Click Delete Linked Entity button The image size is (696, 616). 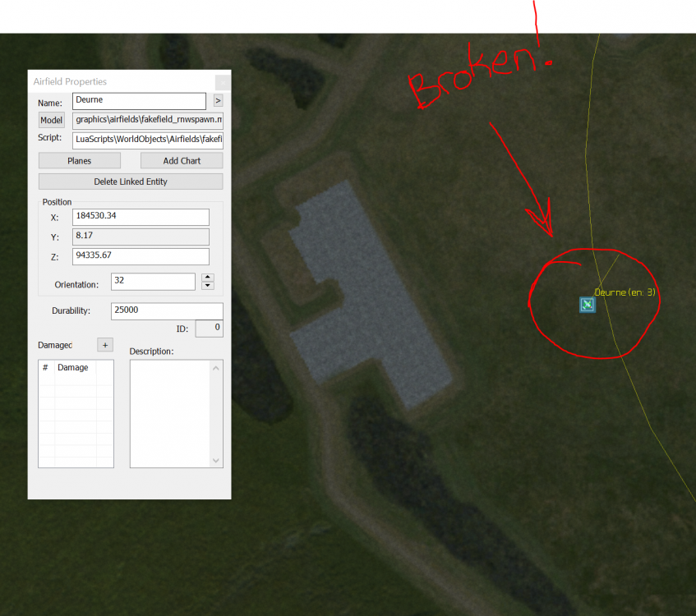coord(131,182)
